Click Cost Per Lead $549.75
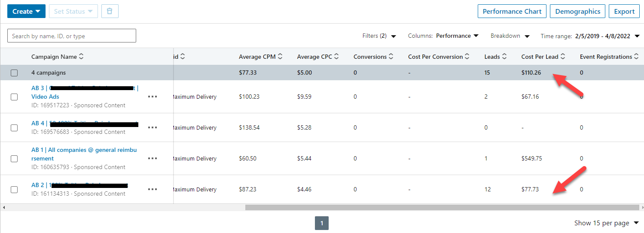 (x=532, y=158)
